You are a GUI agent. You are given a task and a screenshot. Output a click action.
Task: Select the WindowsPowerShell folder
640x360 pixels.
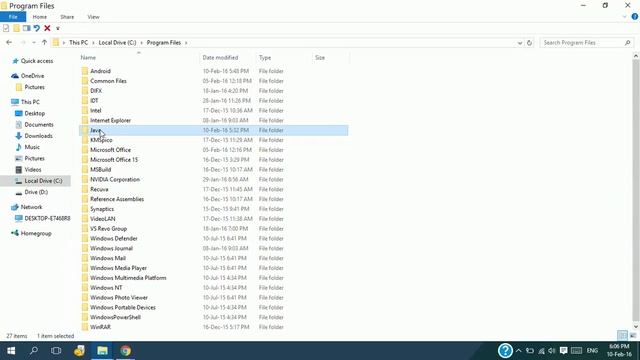coord(115,317)
